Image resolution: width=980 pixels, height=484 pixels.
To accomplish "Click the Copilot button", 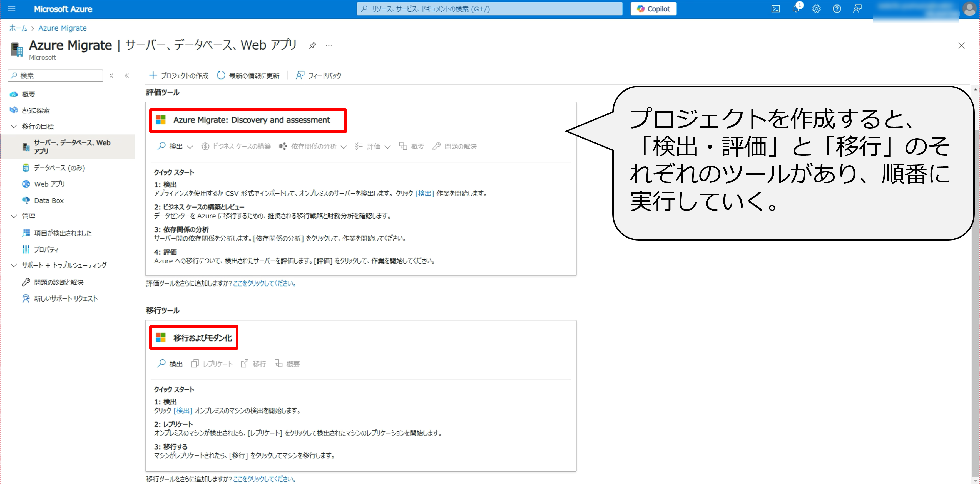I will 653,9.
